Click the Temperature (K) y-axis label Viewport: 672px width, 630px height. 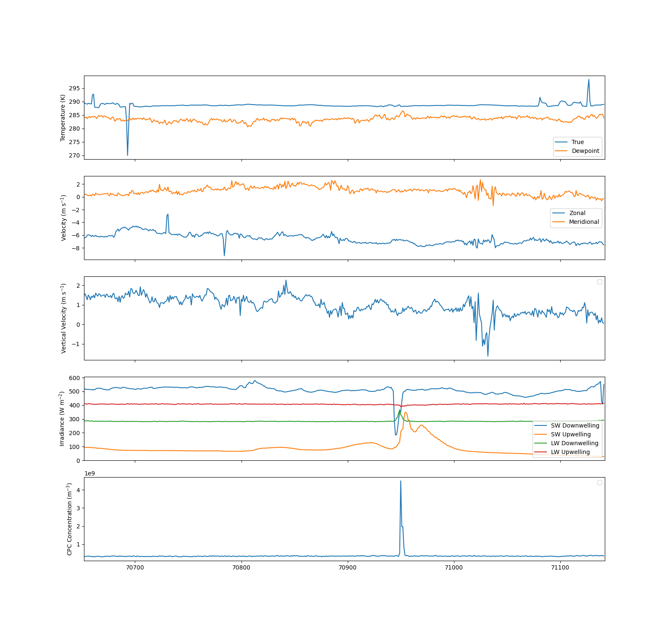63,118
